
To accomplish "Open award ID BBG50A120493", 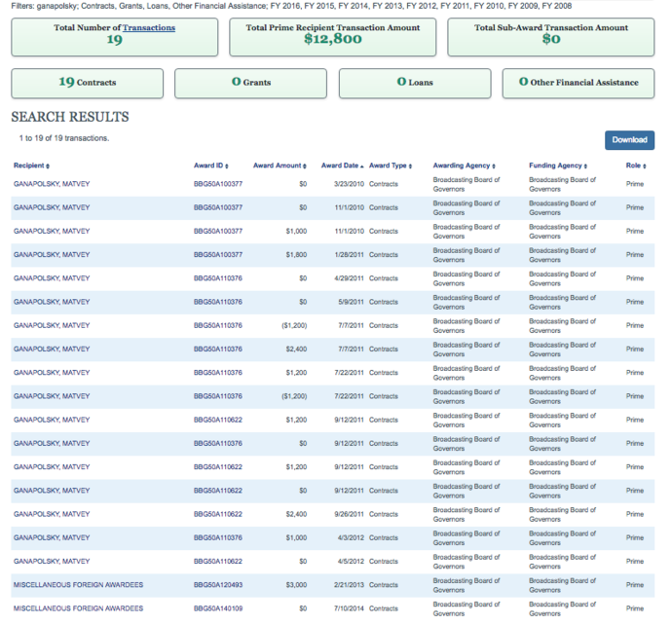I will tap(218, 585).
